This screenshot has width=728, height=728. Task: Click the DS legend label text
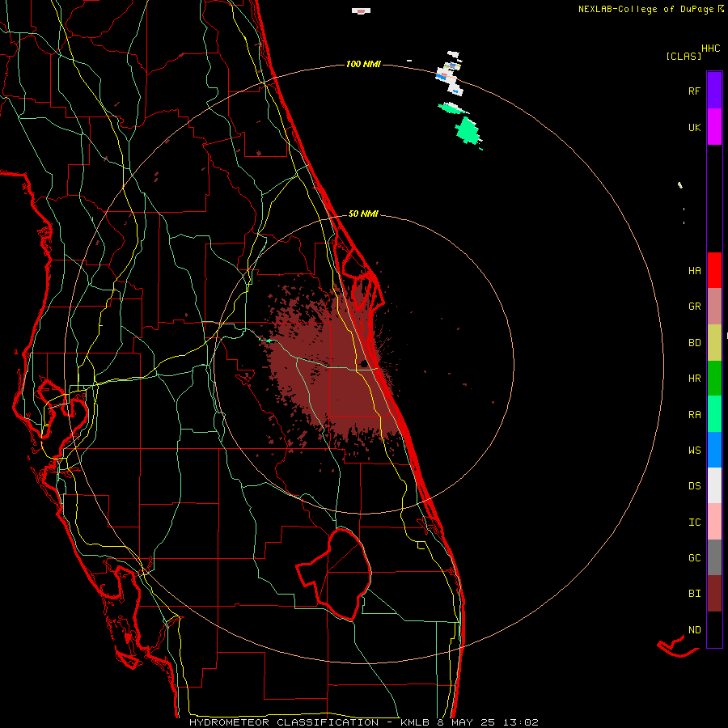click(694, 485)
